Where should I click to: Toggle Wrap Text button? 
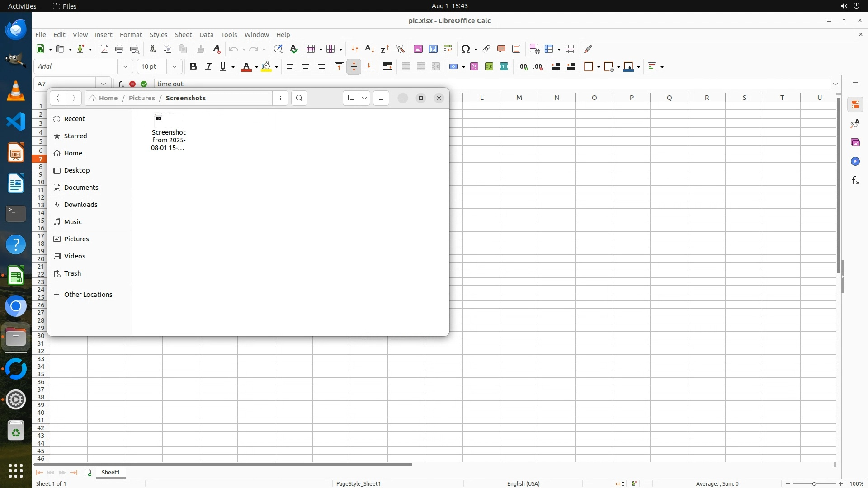tap(387, 66)
